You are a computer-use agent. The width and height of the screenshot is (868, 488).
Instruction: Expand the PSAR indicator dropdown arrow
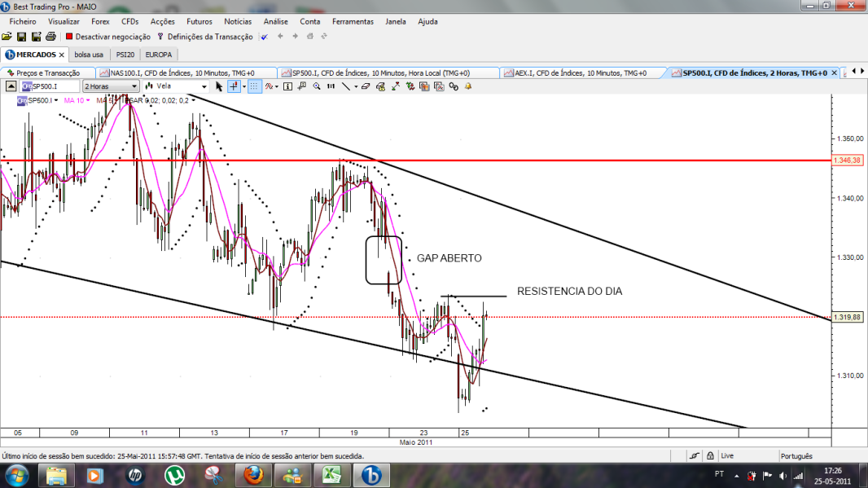point(193,100)
